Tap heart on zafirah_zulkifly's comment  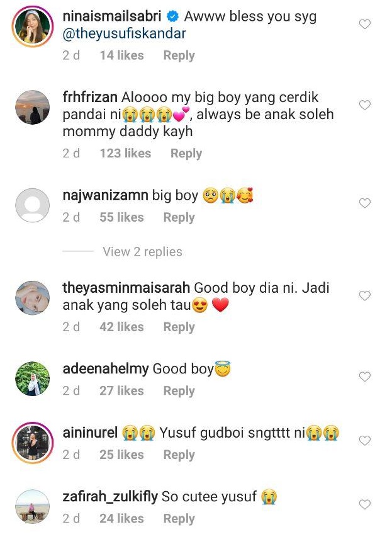tap(364, 504)
